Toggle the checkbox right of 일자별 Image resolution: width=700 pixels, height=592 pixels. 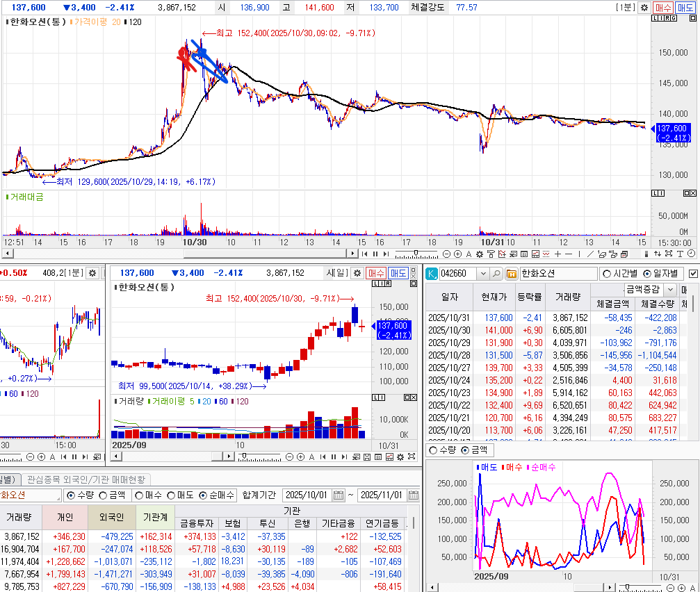[693, 274]
